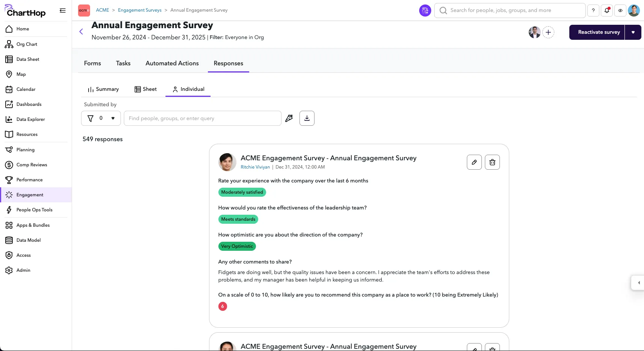Open the help question mark button
The height and width of the screenshot is (351, 644).
tap(593, 11)
